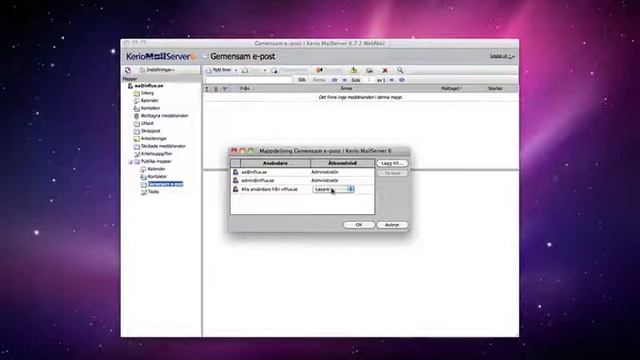Open the Tasks public folder
Viewport: 640px width, 360px height.
153,192
